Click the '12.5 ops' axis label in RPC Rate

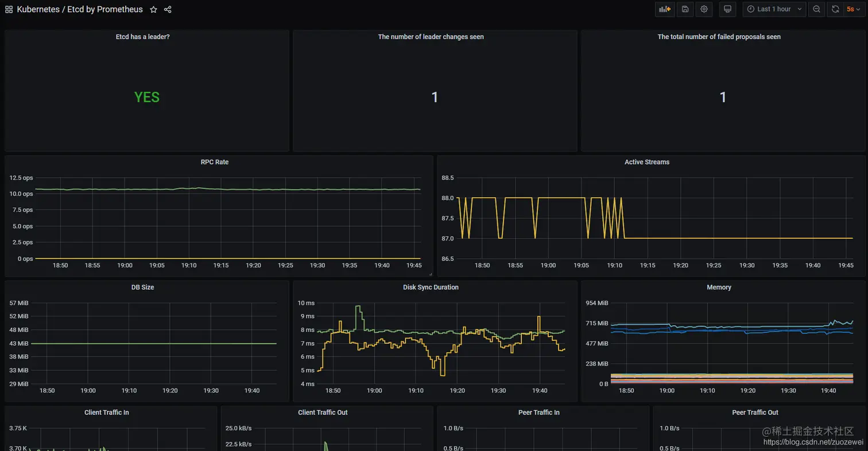tap(21, 178)
